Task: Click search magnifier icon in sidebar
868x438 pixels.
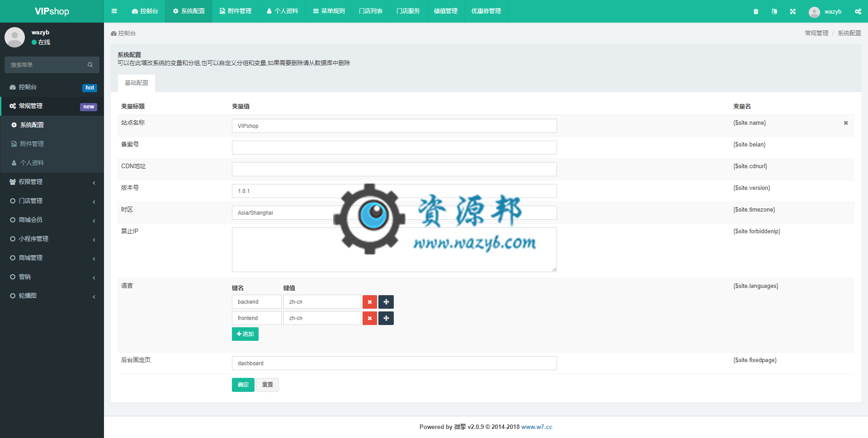Action: [x=90, y=65]
